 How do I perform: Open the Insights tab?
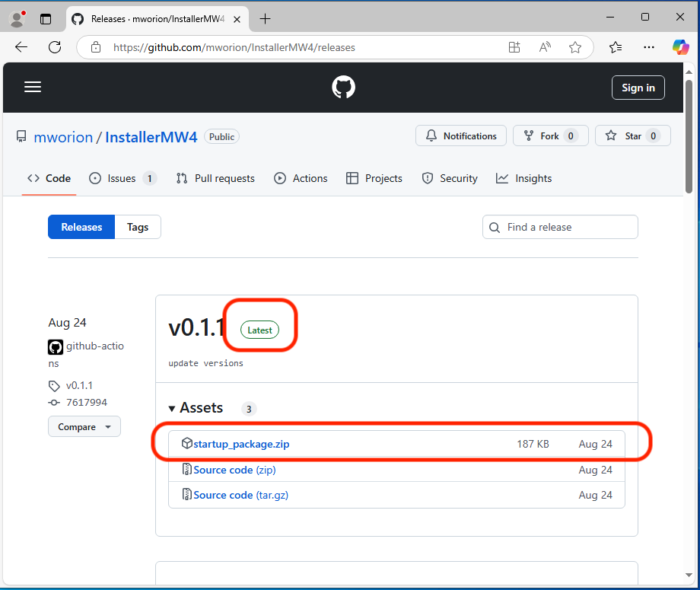coord(524,178)
